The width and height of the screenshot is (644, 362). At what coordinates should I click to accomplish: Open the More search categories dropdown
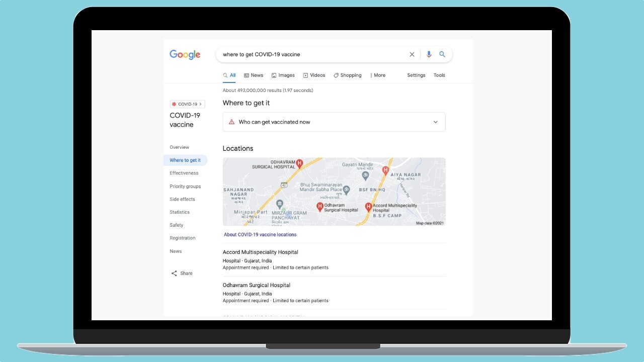pos(377,75)
